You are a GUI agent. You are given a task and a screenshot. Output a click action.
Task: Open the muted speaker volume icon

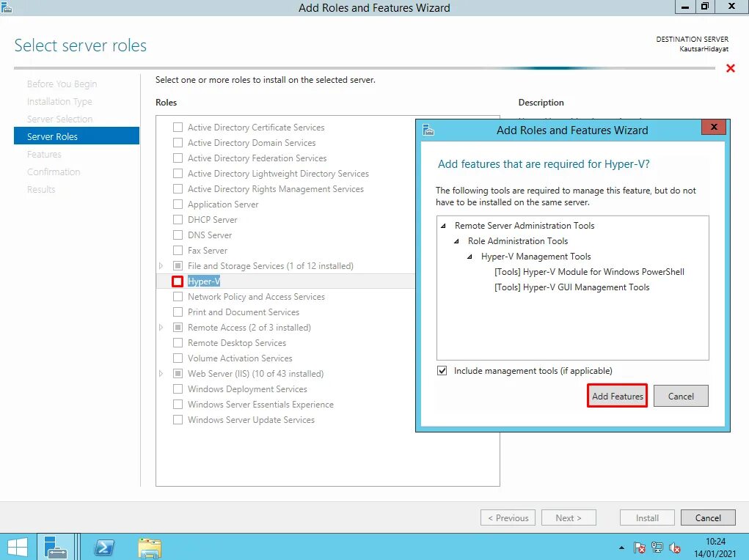coord(674,548)
